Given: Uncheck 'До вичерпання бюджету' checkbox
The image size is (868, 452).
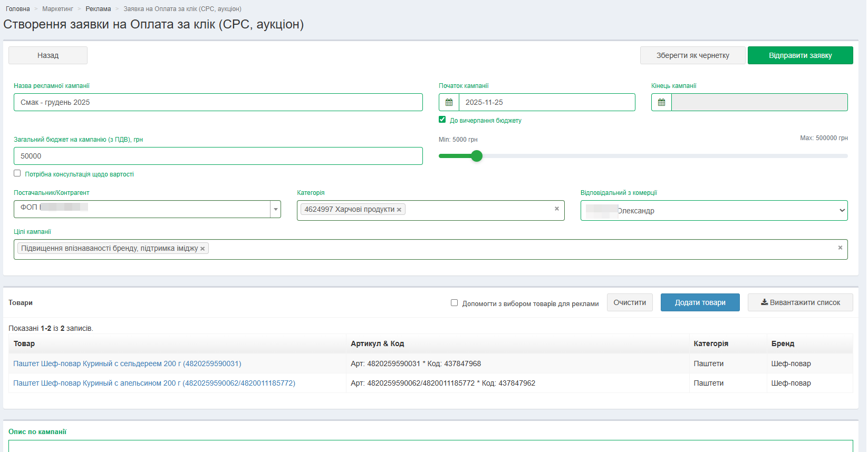Looking at the screenshot, I should 442,120.
